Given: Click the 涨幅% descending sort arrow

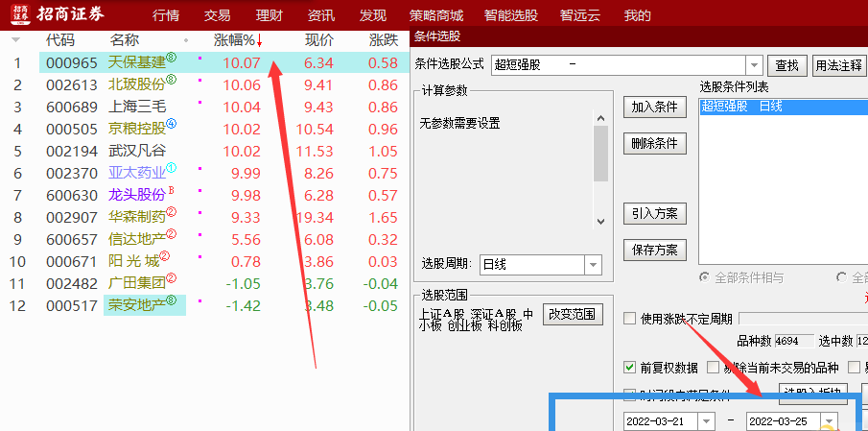Looking at the screenshot, I should (x=260, y=40).
